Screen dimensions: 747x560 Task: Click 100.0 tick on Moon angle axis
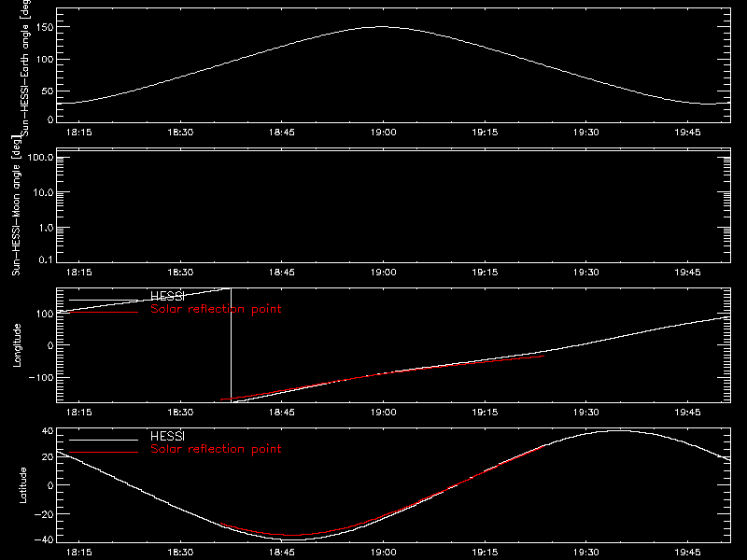coord(40,158)
